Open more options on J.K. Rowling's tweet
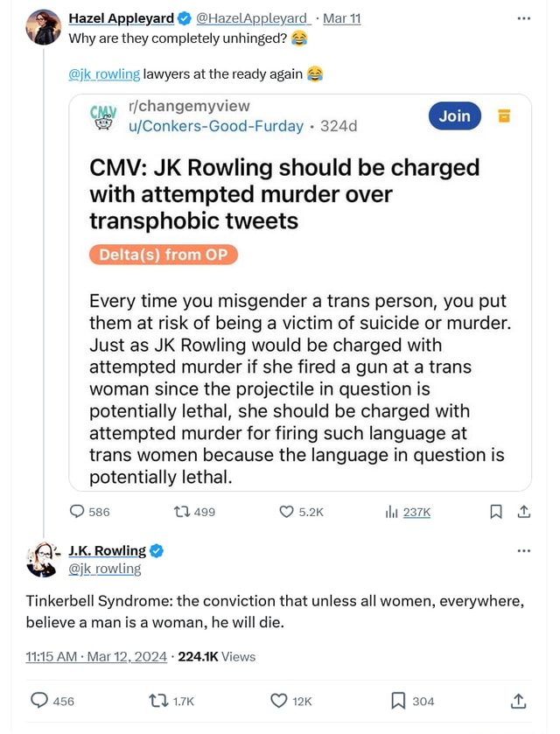560x734 pixels. click(x=524, y=550)
